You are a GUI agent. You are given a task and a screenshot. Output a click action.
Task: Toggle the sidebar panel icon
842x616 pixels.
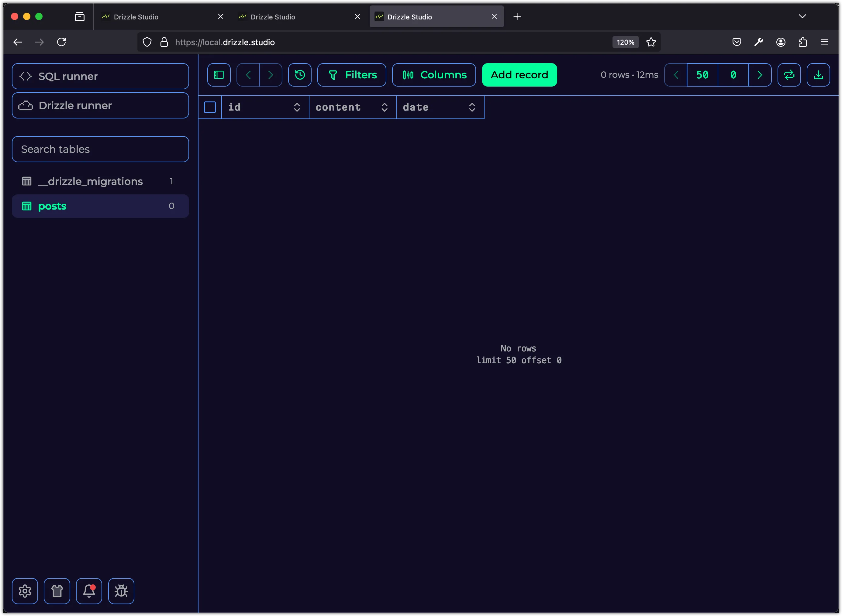219,75
